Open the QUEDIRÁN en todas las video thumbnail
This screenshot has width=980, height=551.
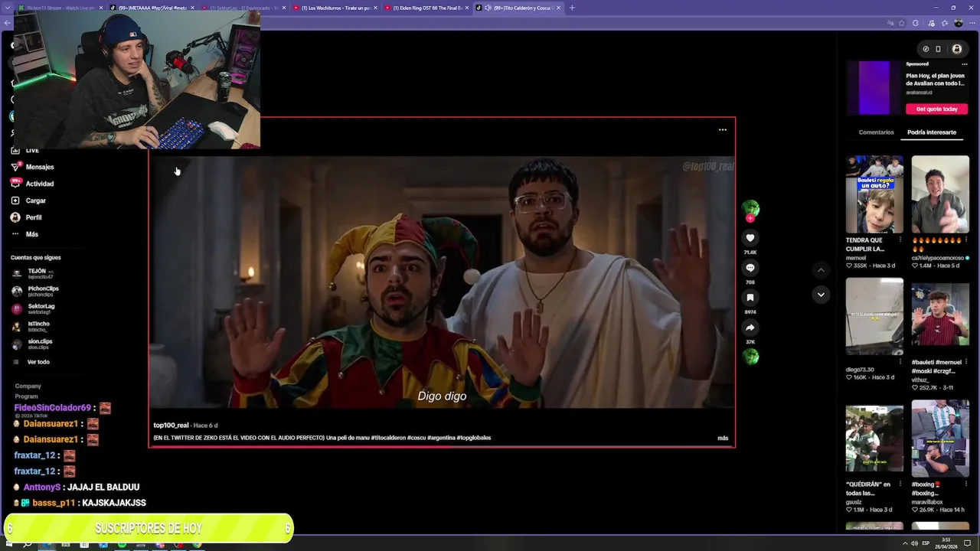[874, 439]
